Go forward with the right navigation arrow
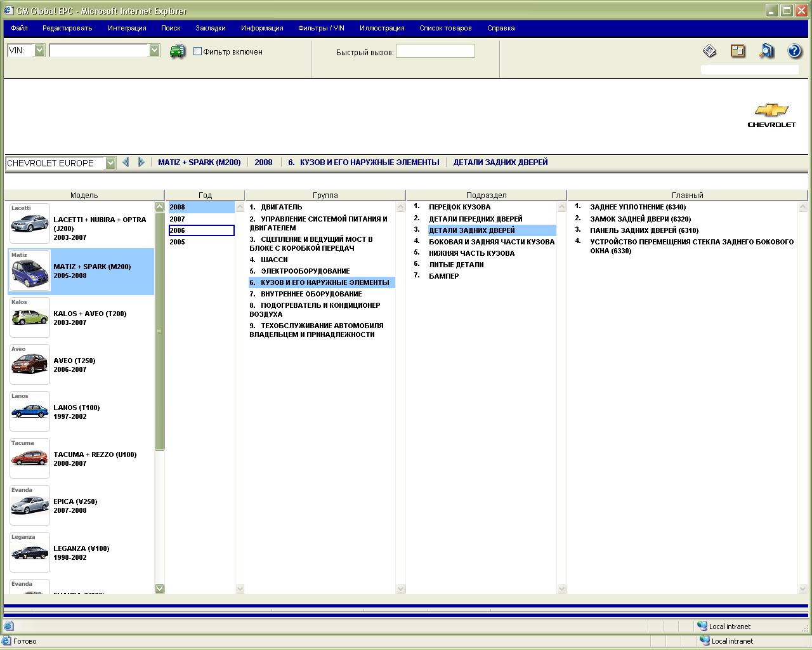This screenshot has height=650, width=812. pos(141,162)
